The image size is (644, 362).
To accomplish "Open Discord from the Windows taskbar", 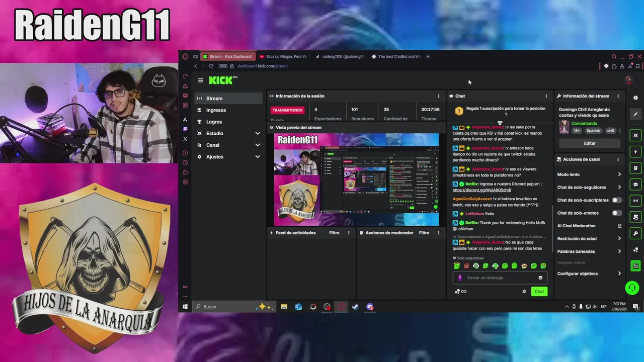I will click(370, 307).
